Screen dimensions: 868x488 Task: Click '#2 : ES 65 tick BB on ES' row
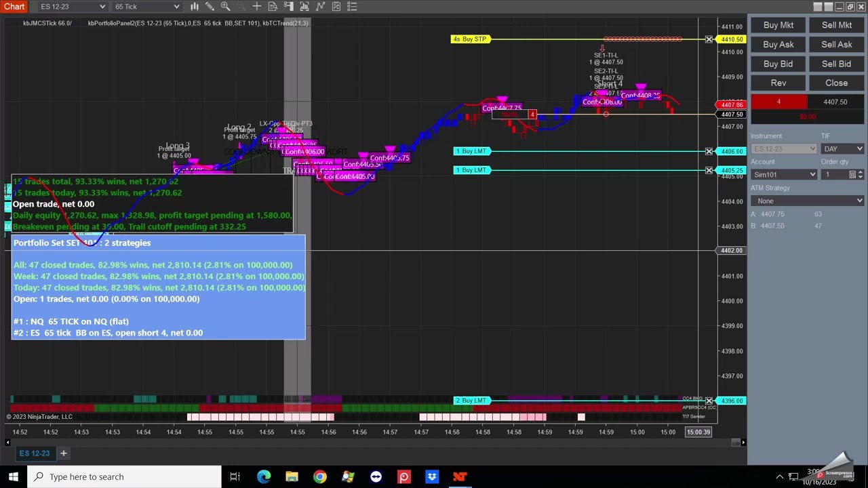(x=108, y=333)
